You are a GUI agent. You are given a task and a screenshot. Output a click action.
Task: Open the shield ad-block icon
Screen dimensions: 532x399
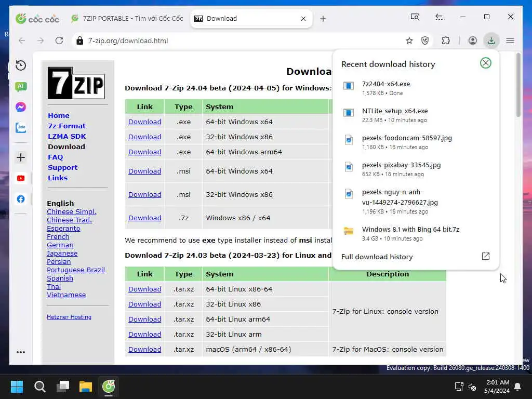pos(425,41)
